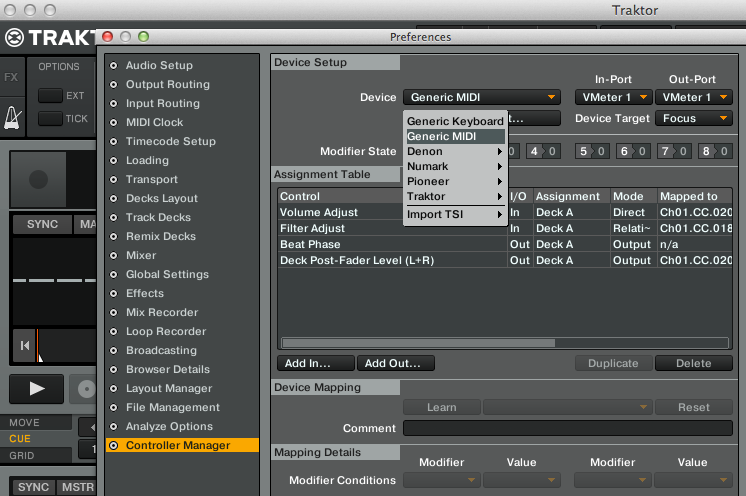Expand the Numark submenu
The width and height of the screenshot is (746, 496).
pos(455,166)
